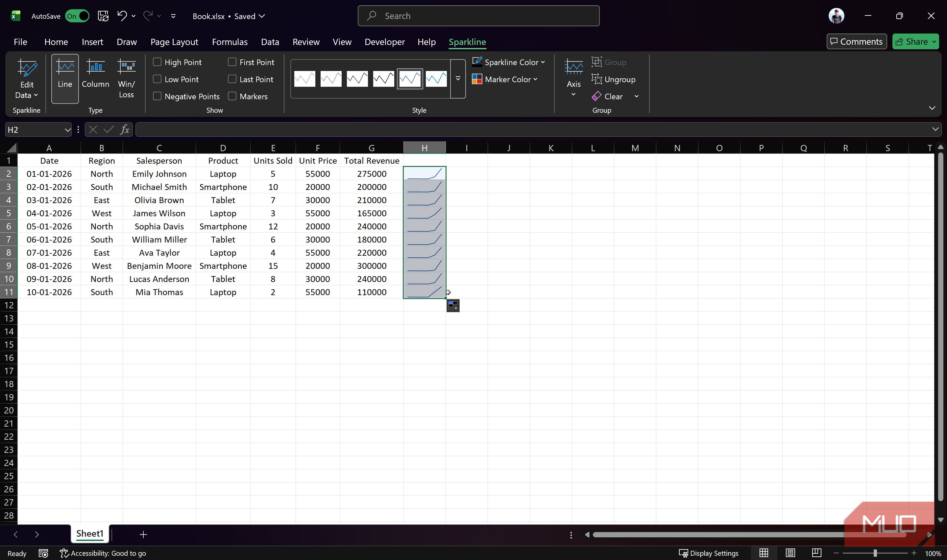Image resolution: width=947 pixels, height=560 pixels.
Task: Click the Save icon in title bar
Action: [103, 16]
